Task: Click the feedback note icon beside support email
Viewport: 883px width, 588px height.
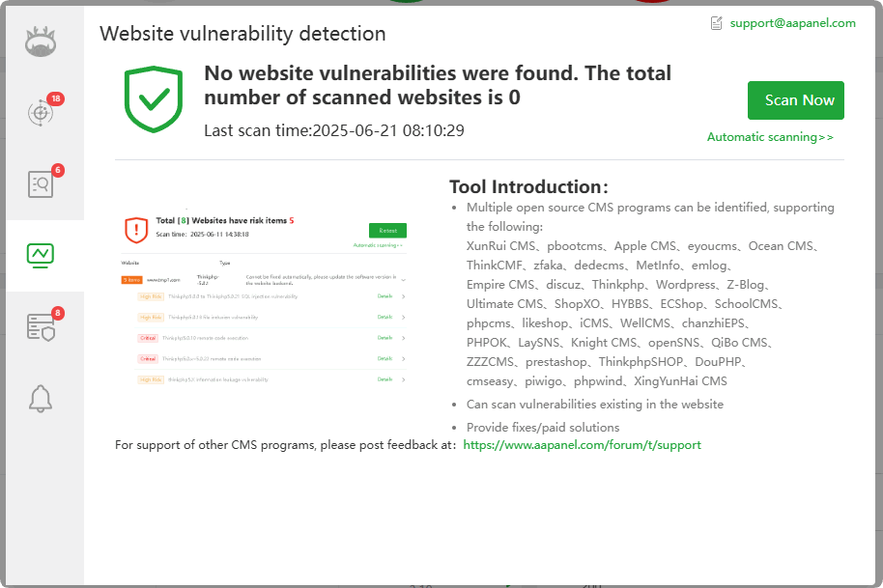Action: (x=717, y=23)
